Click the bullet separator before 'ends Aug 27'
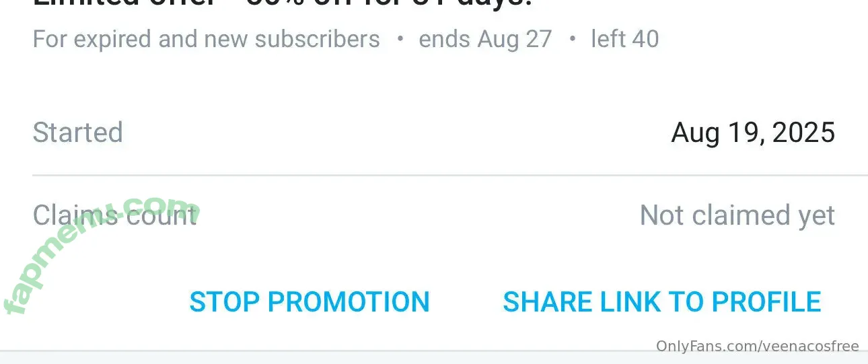868x364 pixels. click(x=400, y=39)
